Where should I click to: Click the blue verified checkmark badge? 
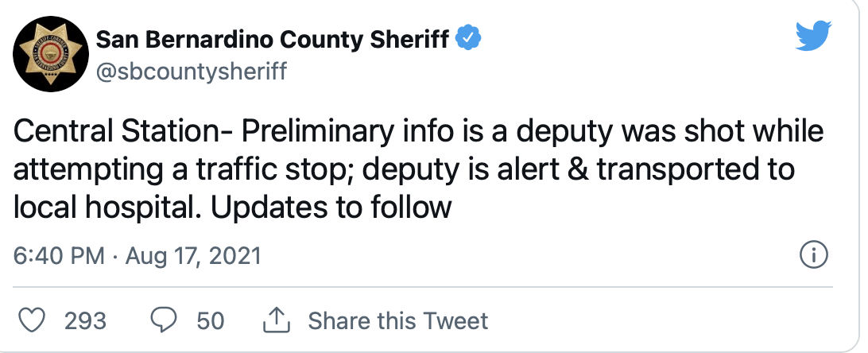pyautogui.click(x=468, y=39)
